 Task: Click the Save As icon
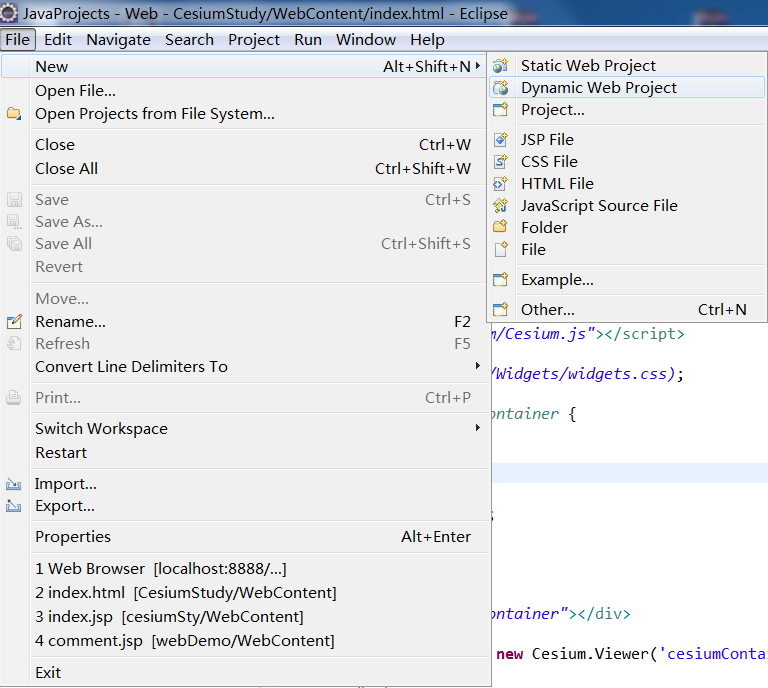pos(14,222)
